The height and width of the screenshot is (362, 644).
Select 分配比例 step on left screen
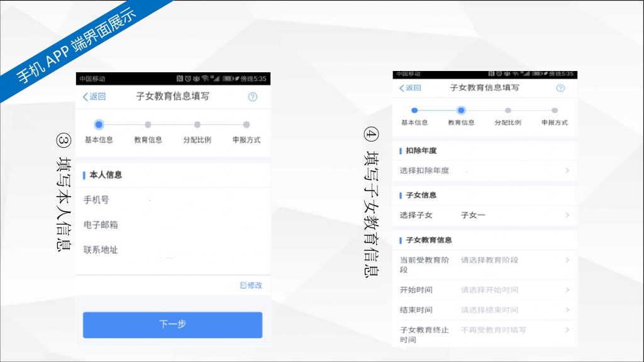[x=197, y=125]
